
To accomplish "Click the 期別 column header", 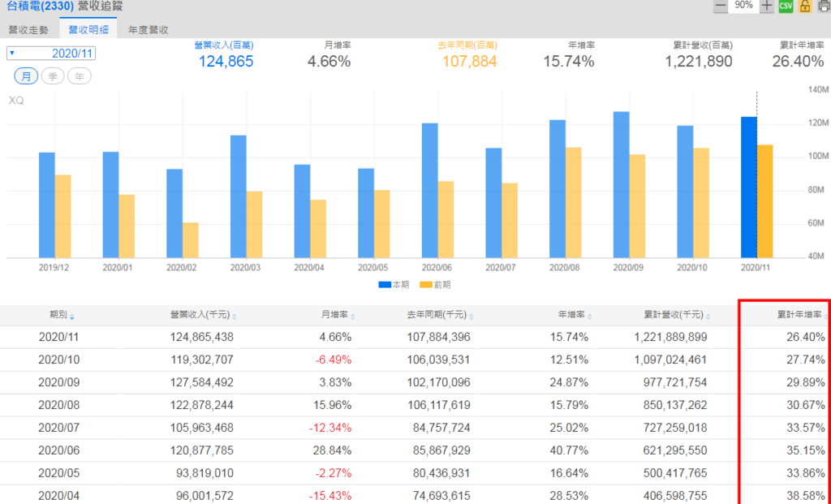I will click(x=58, y=315).
